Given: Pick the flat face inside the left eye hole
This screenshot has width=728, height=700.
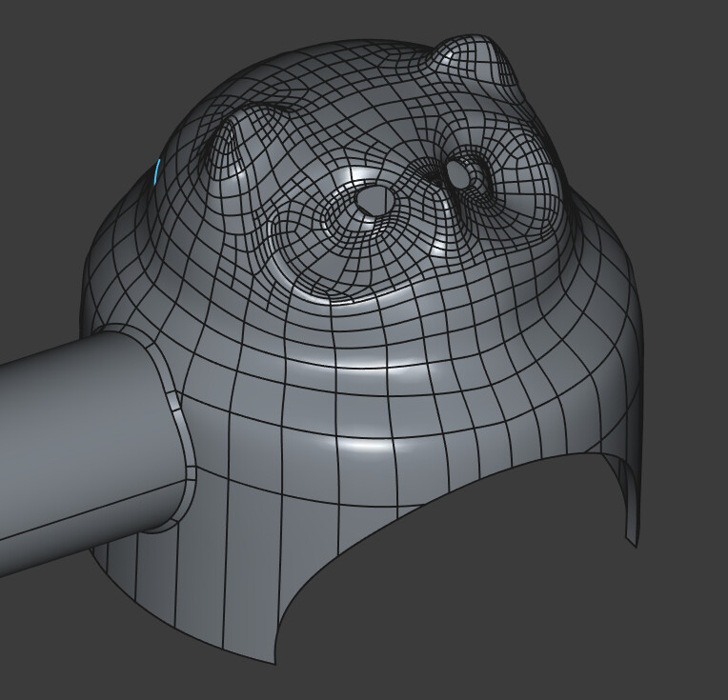Looking at the screenshot, I should pyautogui.click(x=372, y=200).
